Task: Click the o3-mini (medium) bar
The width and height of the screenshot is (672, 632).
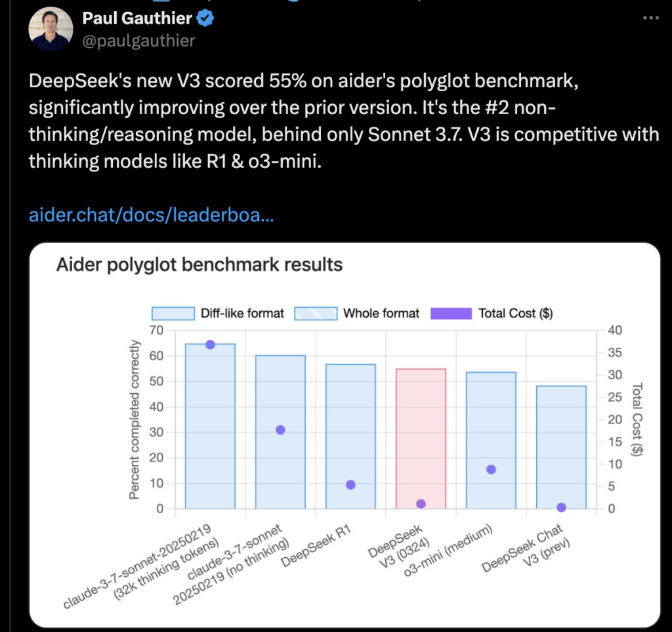Action: (491, 440)
